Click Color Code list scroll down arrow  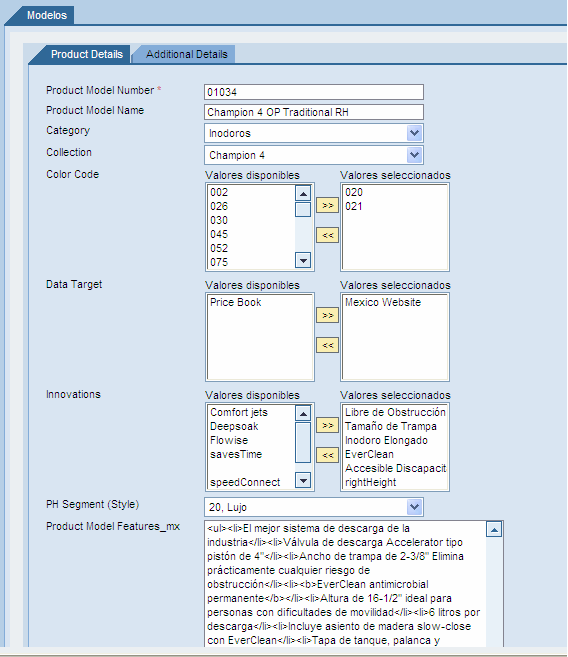coord(303,260)
